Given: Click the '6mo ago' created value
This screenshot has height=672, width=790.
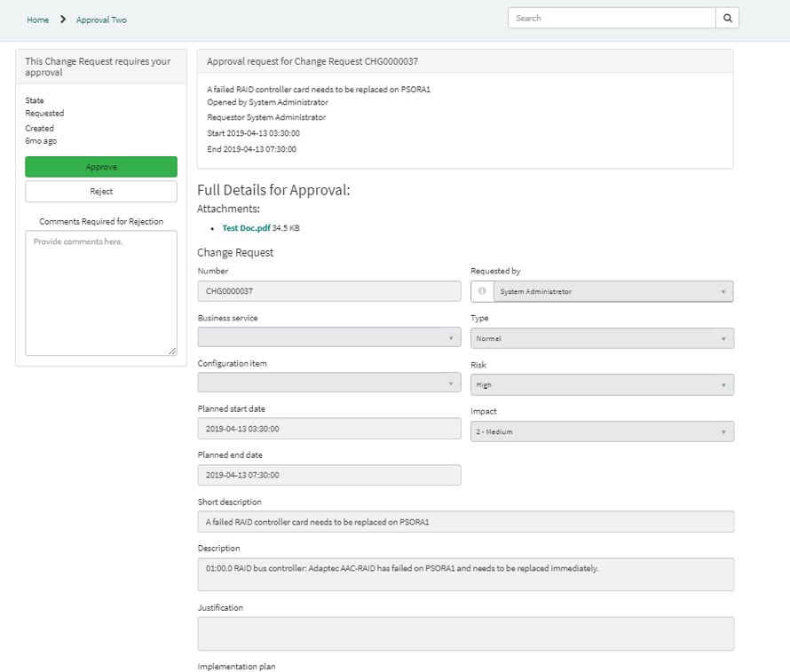Looking at the screenshot, I should [x=42, y=141].
